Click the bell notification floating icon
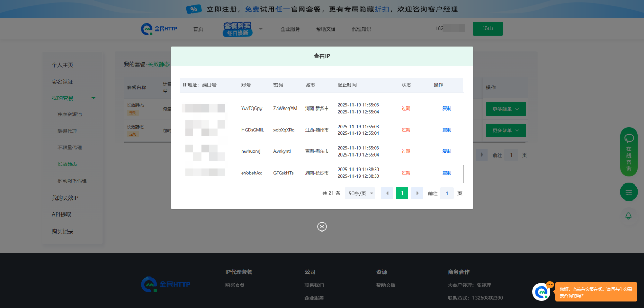 [x=629, y=216]
